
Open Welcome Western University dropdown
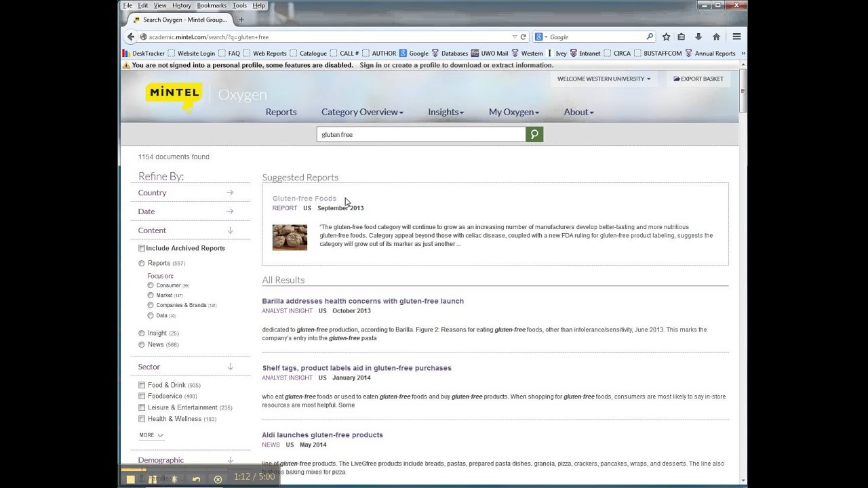click(x=604, y=79)
